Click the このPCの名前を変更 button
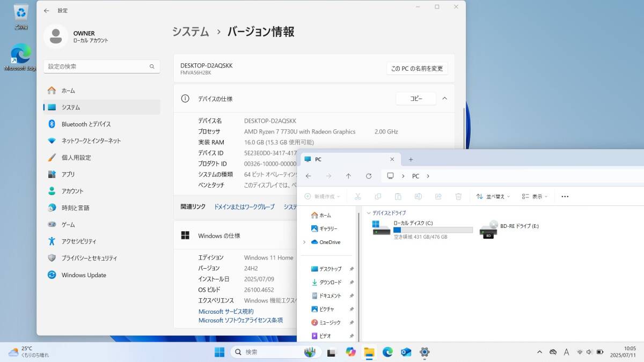The height and width of the screenshot is (362, 644). tap(417, 69)
